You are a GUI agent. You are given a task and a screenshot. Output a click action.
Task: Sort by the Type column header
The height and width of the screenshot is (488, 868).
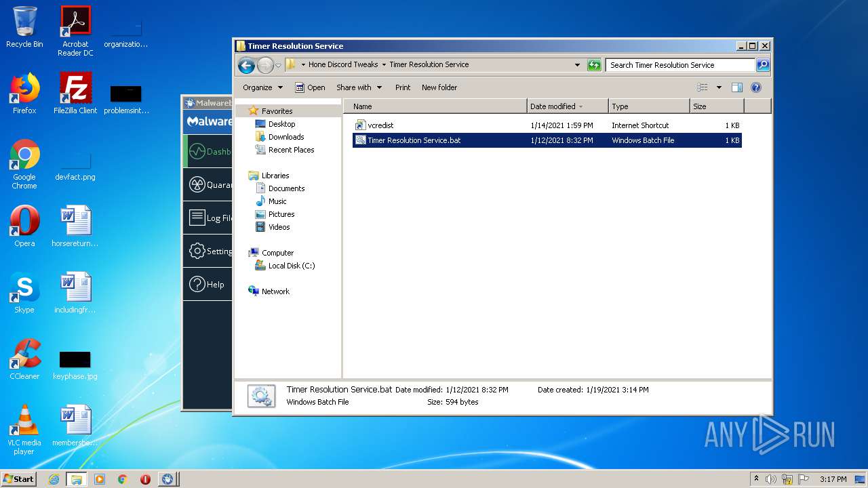(649, 106)
